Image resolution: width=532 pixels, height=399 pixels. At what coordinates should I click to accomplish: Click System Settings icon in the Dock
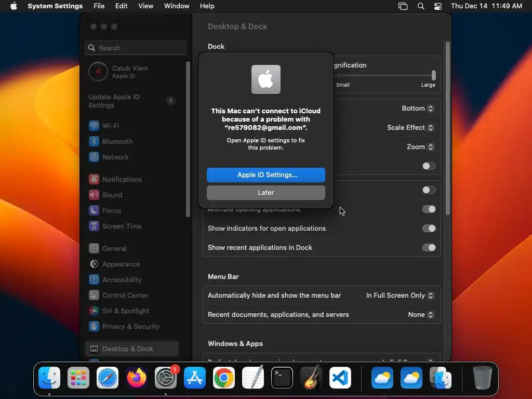click(166, 378)
